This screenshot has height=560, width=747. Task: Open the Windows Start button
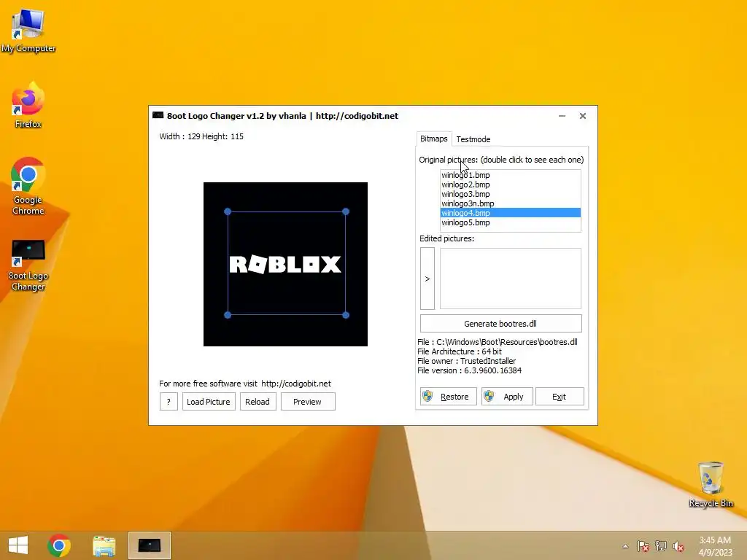click(x=18, y=545)
